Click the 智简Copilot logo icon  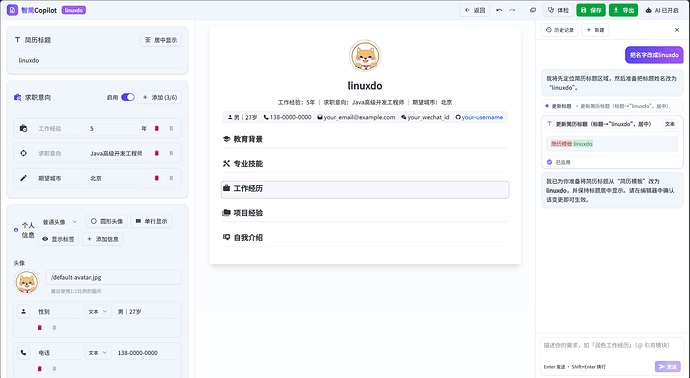12,10
